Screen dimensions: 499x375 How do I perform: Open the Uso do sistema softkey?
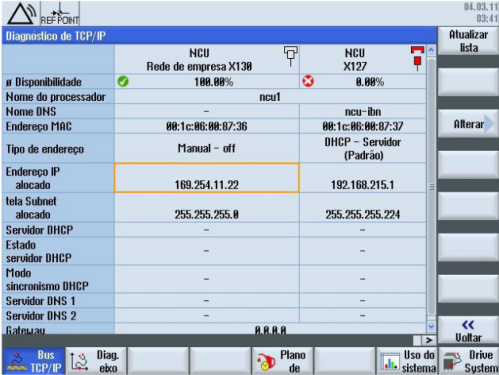click(407, 361)
